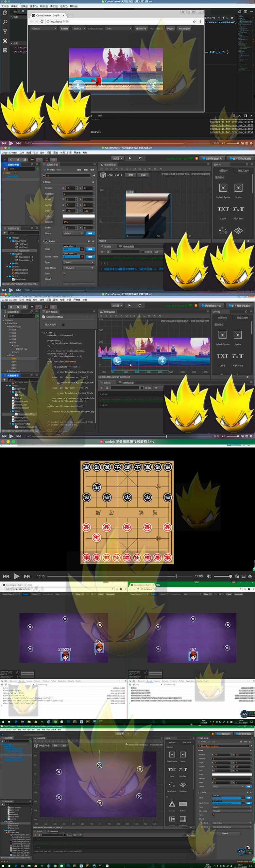Viewport: 255px width, 868px height.
Task: Open 节点 menu in Floor prefab editor
Action: pyautogui.click(x=35, y=152)
